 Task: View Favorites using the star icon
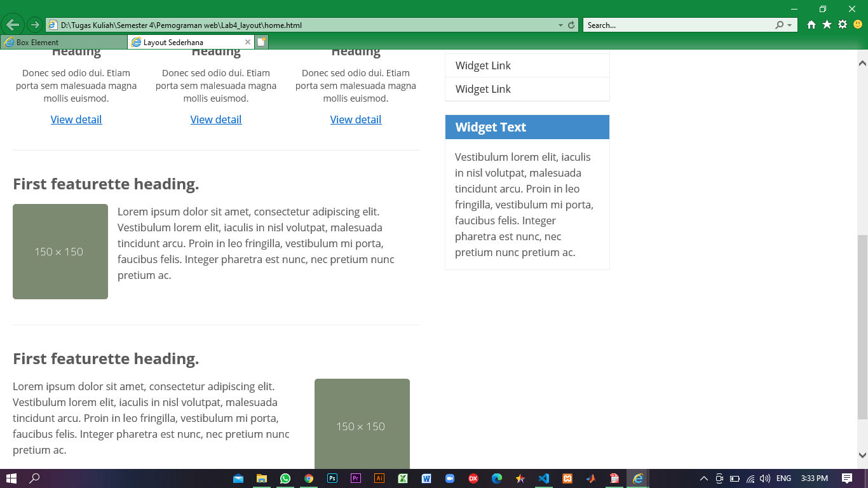tap(826, 24)
